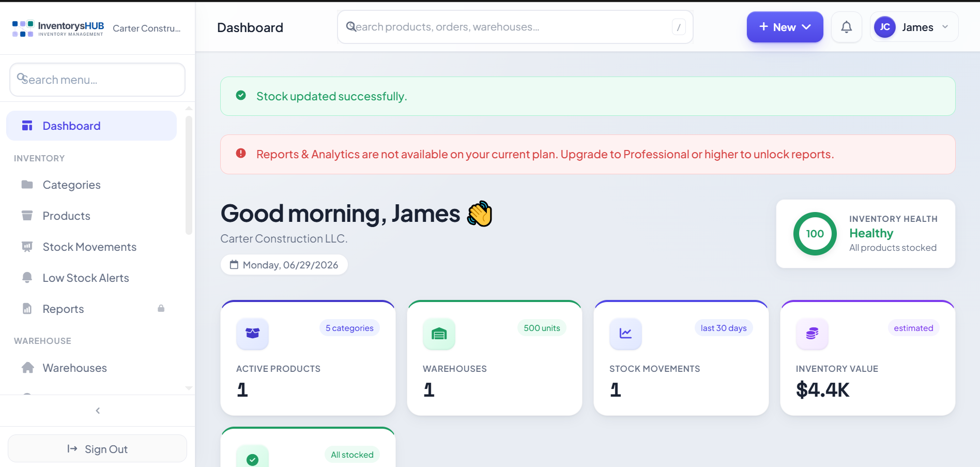The image size is (980, 467).
Task: Focus the Search menu field
Action: 98,80
